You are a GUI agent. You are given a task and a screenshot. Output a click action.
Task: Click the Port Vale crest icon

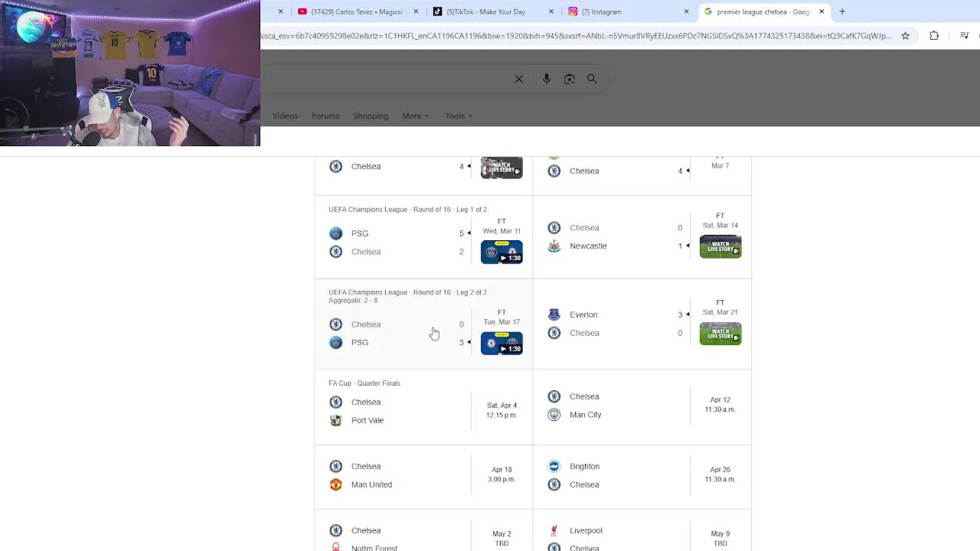(x=335, y=420)
